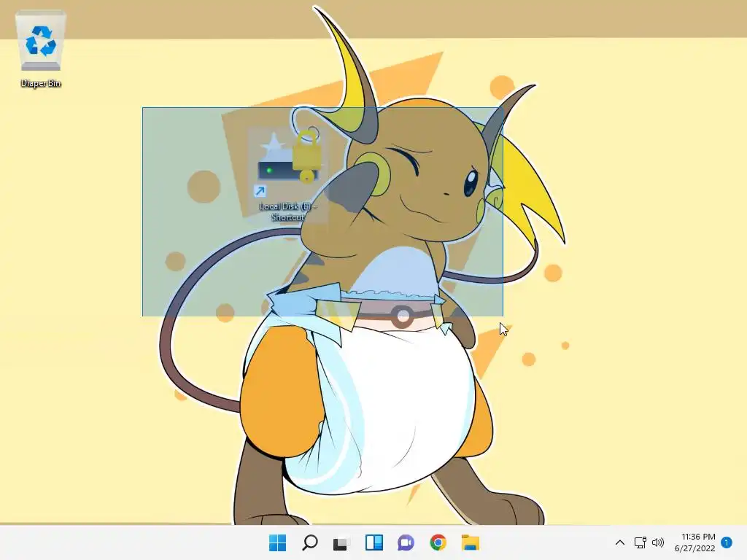The width and height of the screenshot is (747, 560).
Task: Open Task View from taskbar
Action: coord(341,542)
